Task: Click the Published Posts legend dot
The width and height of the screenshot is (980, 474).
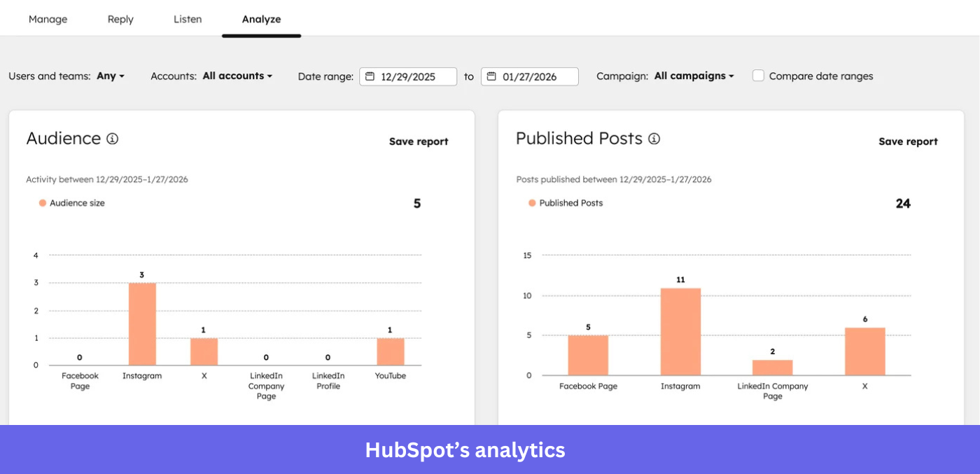Action: 532,203
